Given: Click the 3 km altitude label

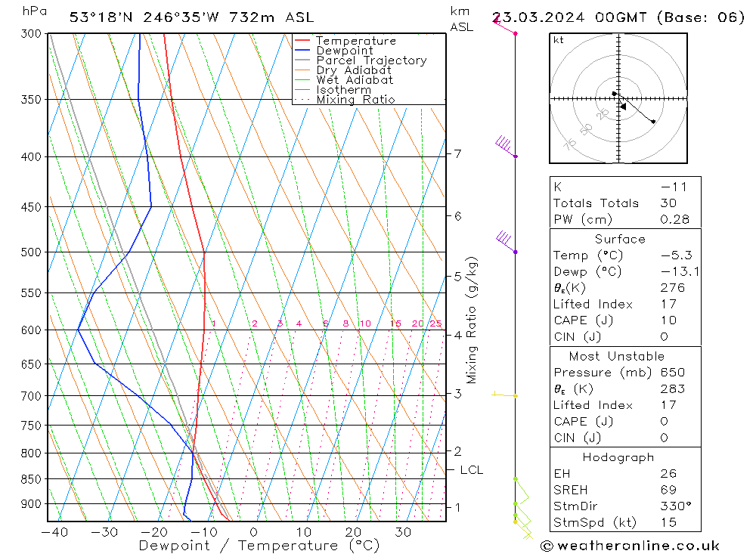Looking at the screenshot, I should click(x=457, y=394).
